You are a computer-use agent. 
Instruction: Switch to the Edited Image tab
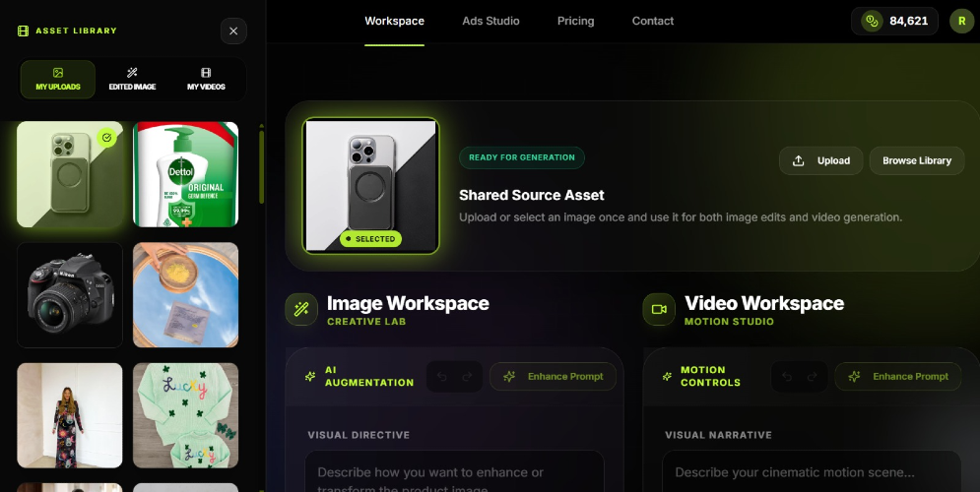(x=132, y=80)
